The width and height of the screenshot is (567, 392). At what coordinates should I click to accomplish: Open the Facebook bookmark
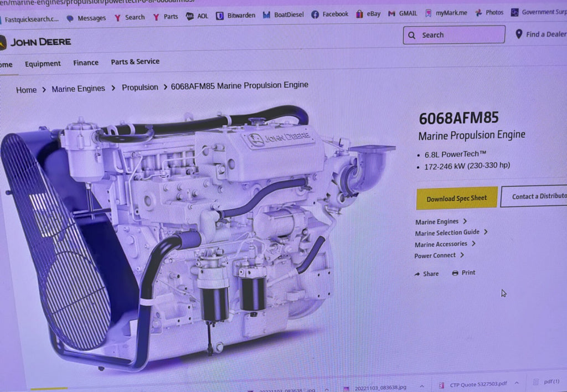(329, 14)
